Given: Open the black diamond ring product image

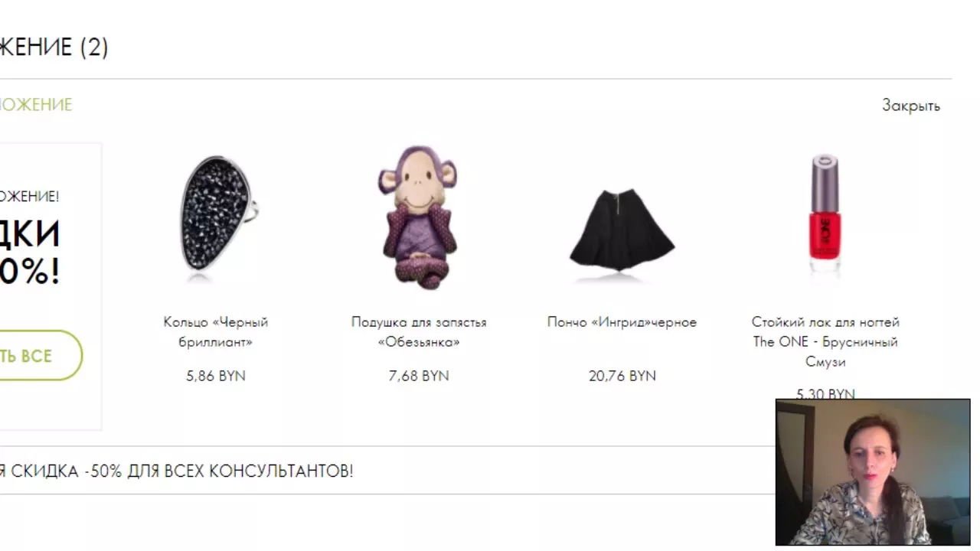Looking at the screenshot, I should (x=217, y=213).
